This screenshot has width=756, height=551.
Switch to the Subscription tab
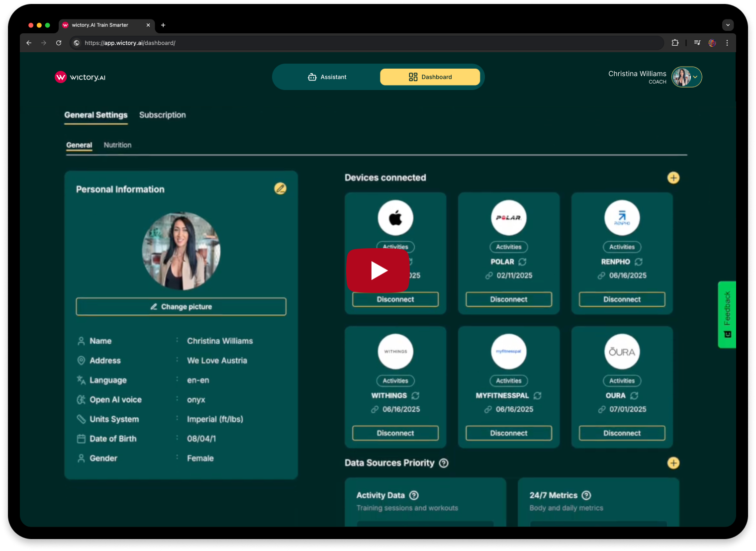pos(163,115)
